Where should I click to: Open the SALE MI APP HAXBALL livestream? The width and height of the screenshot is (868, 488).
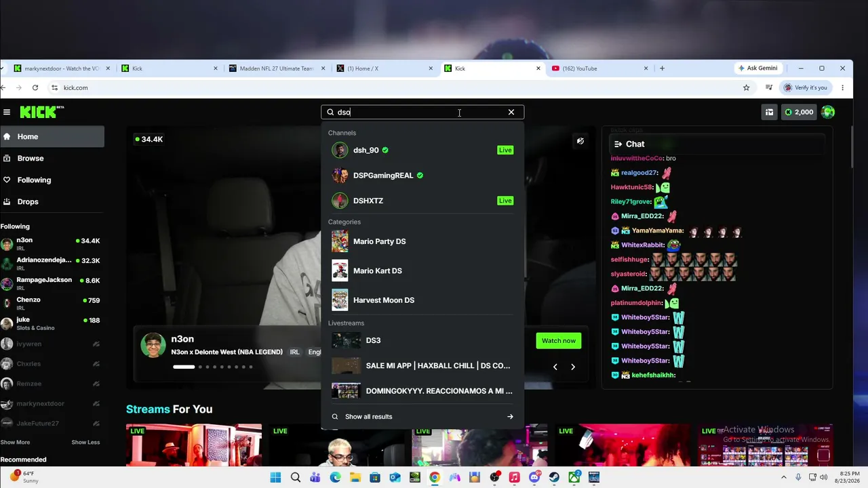(x=422, y=365)
